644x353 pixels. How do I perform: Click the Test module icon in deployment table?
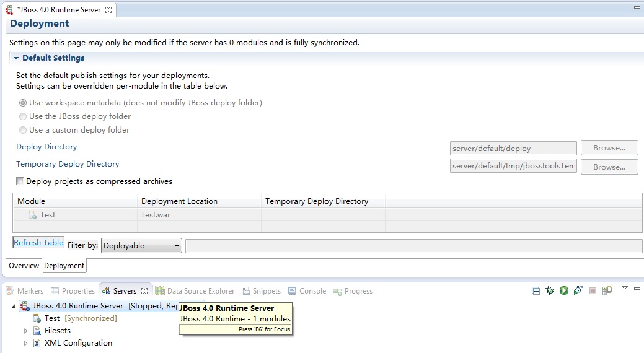pyautogui.click(x=32, y=215)
